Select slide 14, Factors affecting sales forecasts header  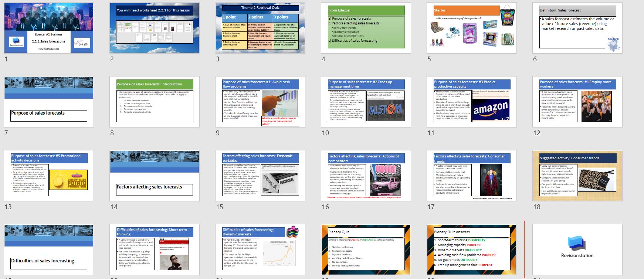tap(155, 176)
